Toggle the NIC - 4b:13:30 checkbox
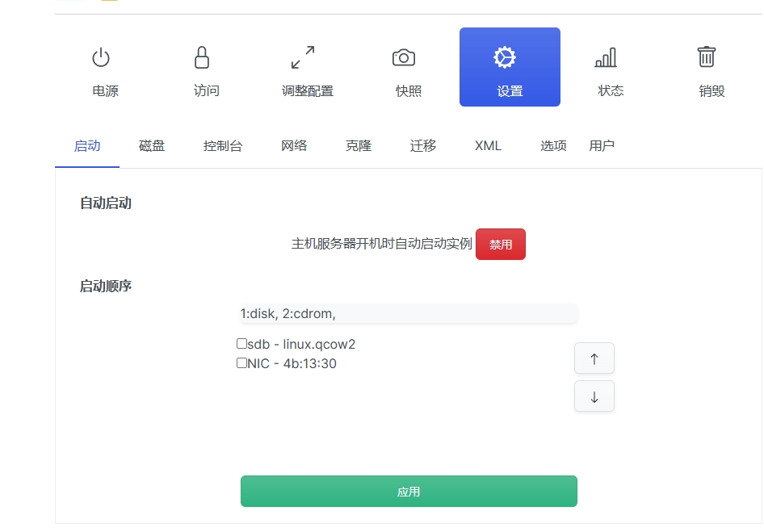The height and width of the screenshot is (532, 764). 241,363
